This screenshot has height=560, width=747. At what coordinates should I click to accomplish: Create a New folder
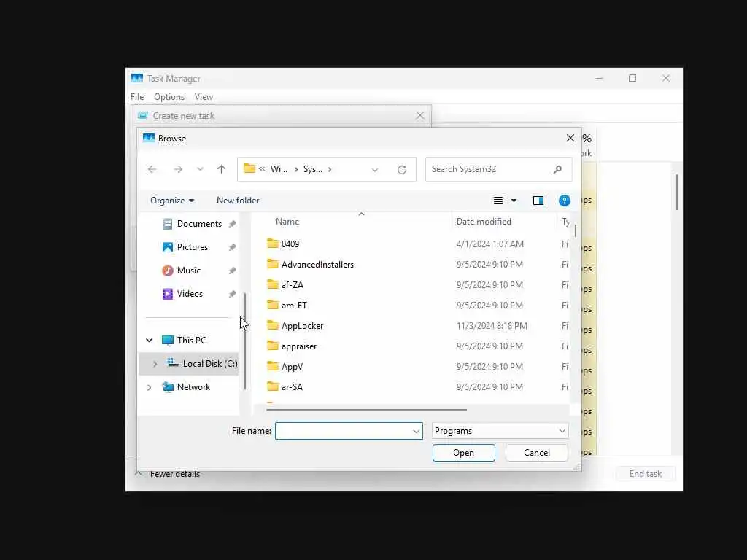tap(238, 201)
